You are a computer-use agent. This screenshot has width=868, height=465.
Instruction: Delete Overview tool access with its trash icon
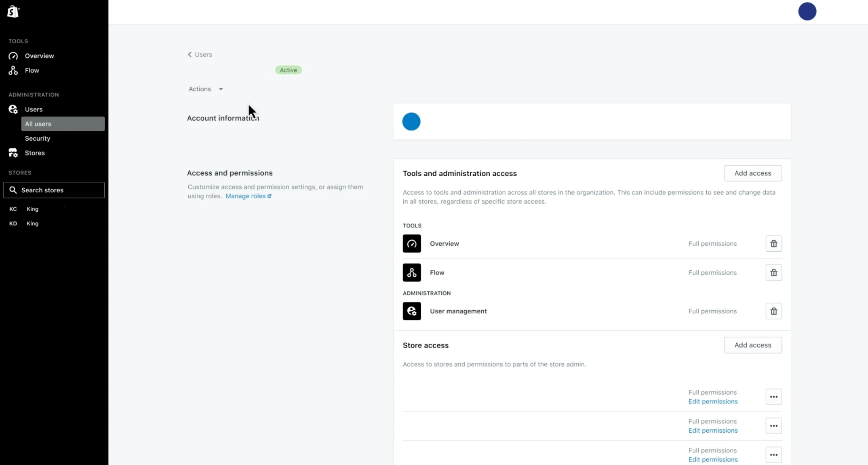point(773,244)
